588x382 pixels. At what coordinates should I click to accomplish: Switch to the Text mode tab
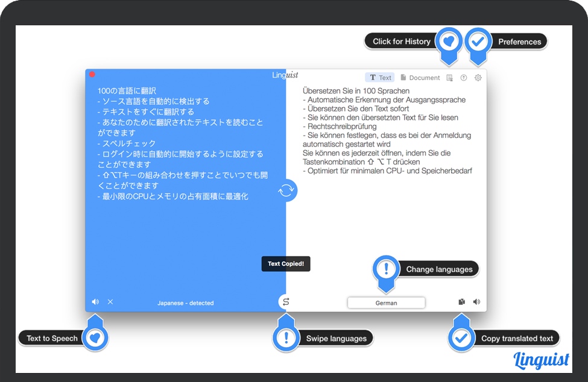(380, 78)
